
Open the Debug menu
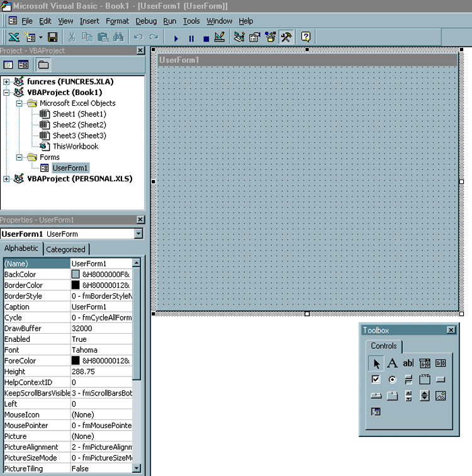pos(146,21)
